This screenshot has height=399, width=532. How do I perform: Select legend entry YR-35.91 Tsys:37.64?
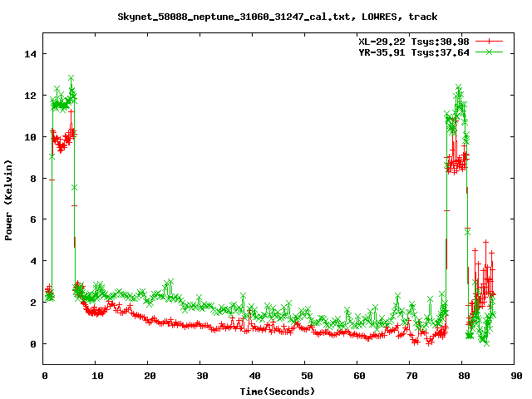click(x=414, y=52)
